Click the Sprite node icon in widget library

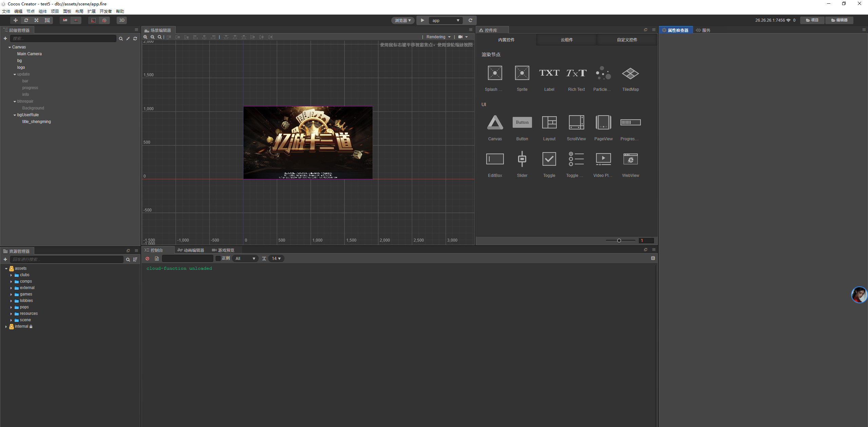522,73
